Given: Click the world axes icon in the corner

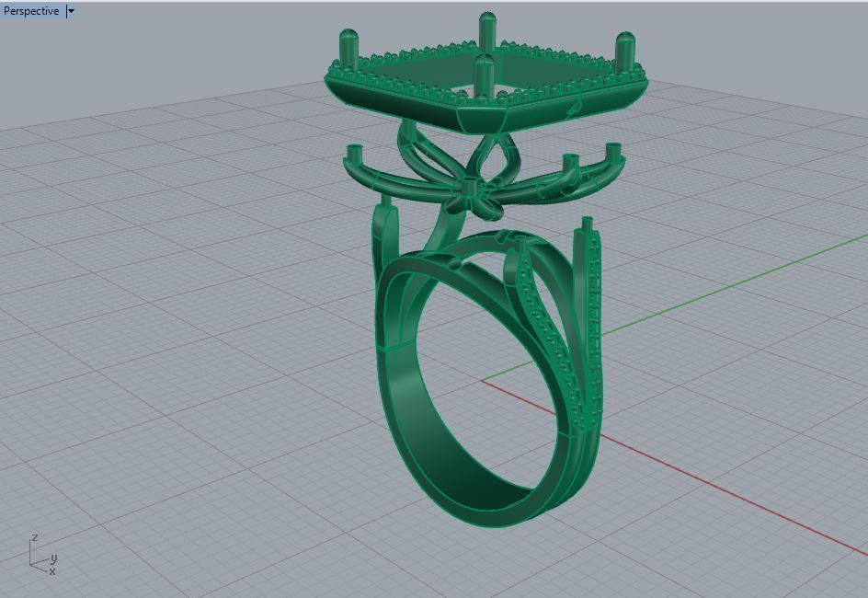Looking at the screenshot, I should (42, 556).
